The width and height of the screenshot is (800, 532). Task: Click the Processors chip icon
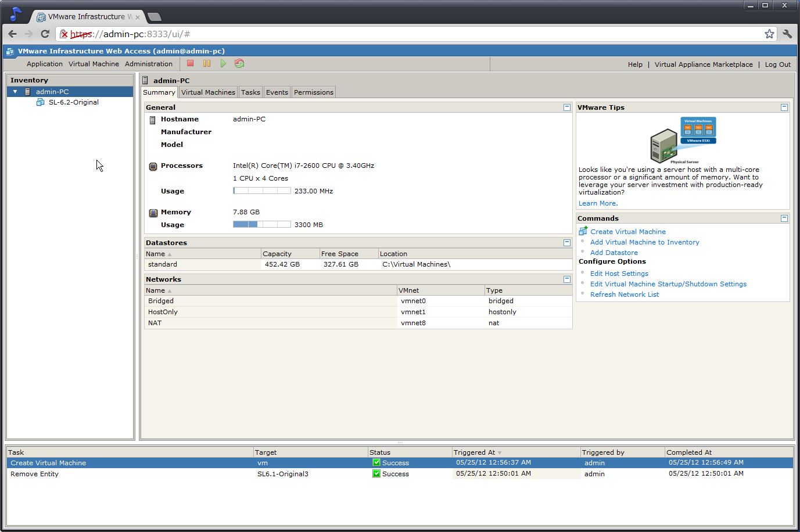(x=153, y=166)
